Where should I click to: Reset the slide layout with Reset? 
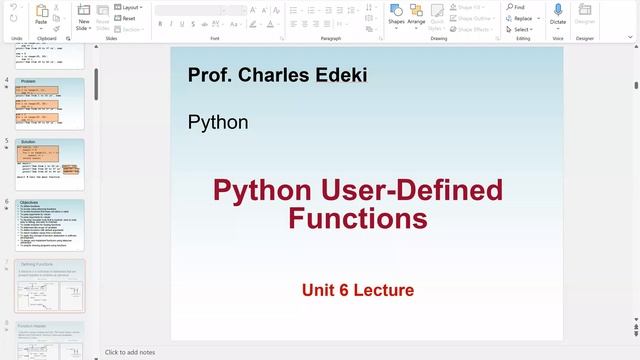click(x=125, y=18)
